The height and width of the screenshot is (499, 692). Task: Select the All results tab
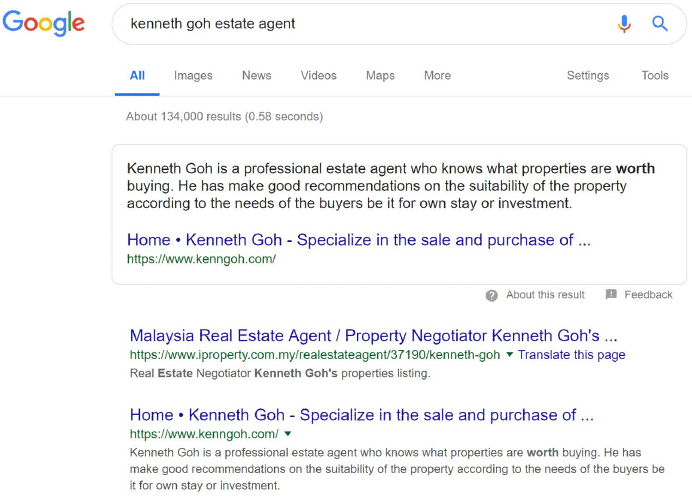tap(137, 75)
